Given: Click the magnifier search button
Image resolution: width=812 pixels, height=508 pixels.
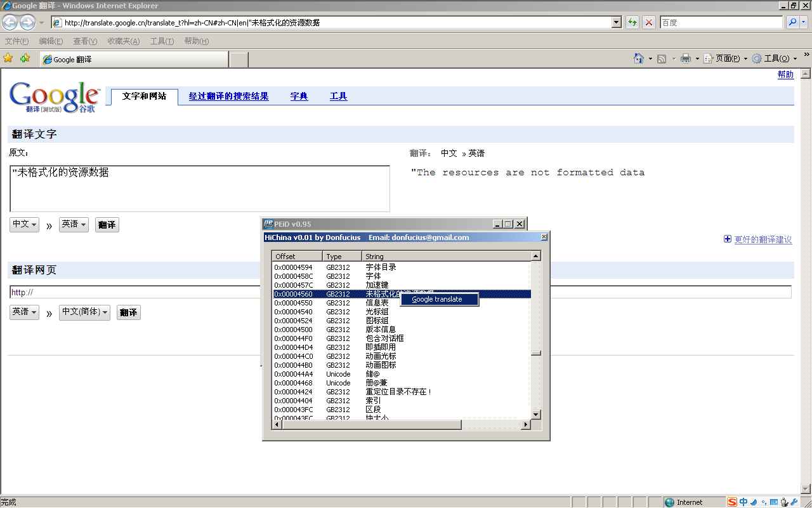Looking at the screenshot, I should (x=792, y=22).
